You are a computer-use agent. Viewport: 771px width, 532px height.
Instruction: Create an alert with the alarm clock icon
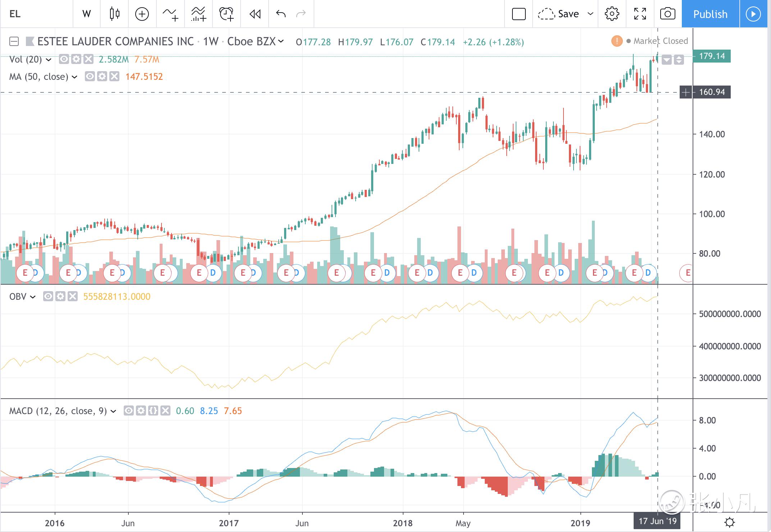click(227, 14)
